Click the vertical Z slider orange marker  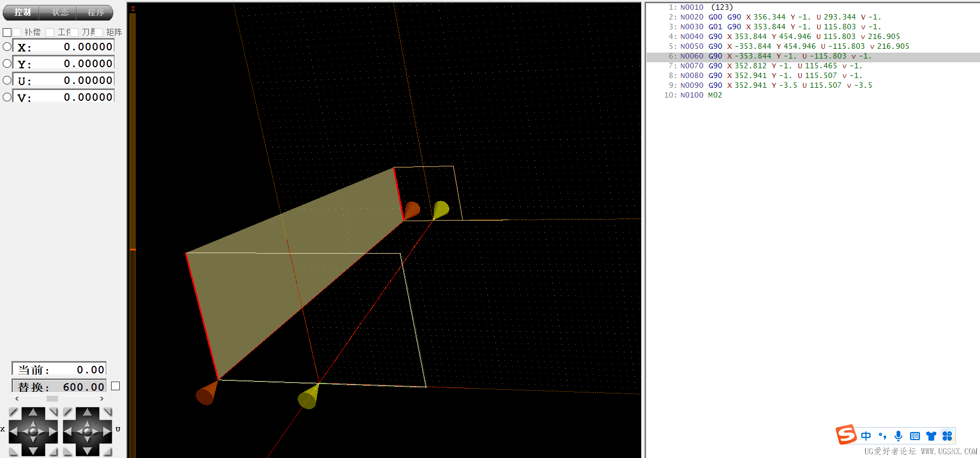point(133,249)
